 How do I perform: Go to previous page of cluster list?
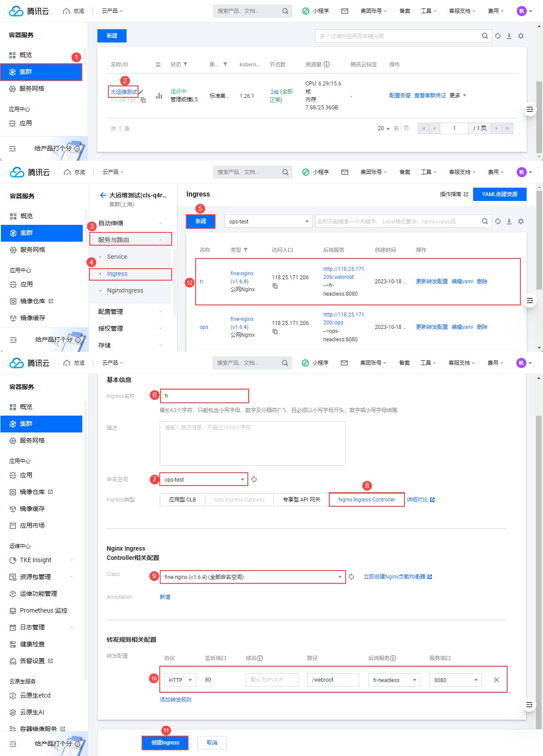pyautogui.click(x=435, y=128)
